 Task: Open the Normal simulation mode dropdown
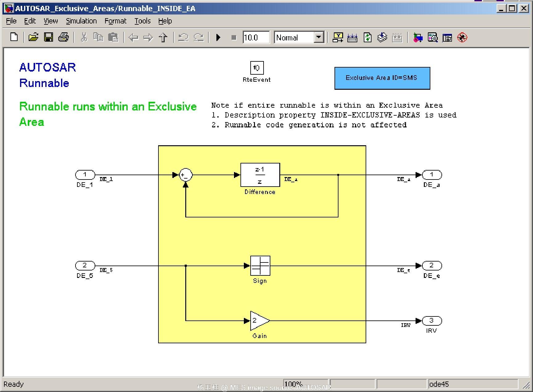tap(319, 37)
